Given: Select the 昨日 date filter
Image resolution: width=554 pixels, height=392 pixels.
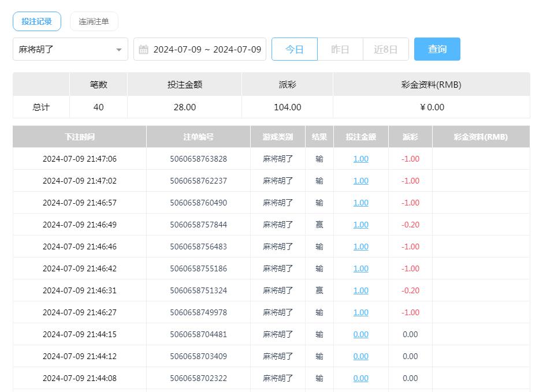Looking at the screenshot, I should pyautogui.click(x=340, y=49).
